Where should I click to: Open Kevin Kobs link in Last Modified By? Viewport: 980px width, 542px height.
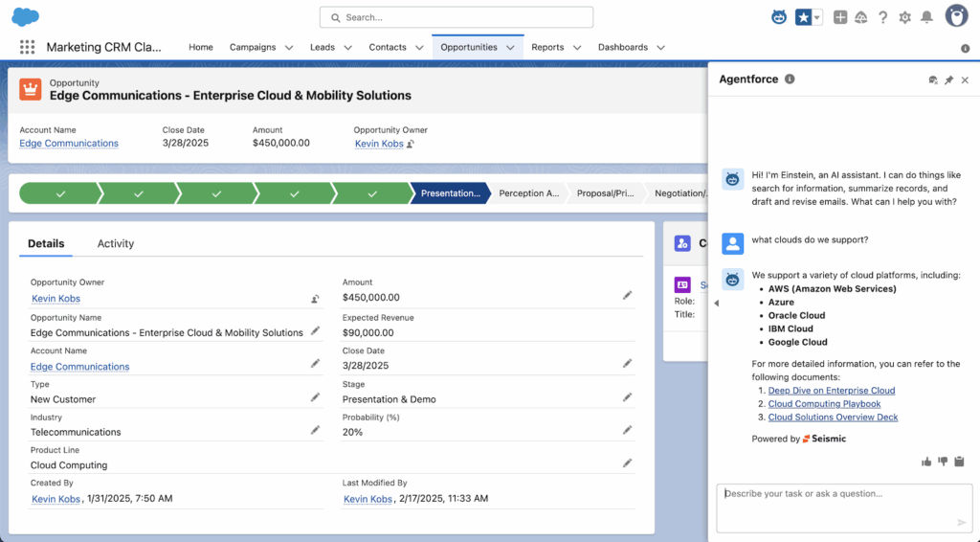pos(367,498)
